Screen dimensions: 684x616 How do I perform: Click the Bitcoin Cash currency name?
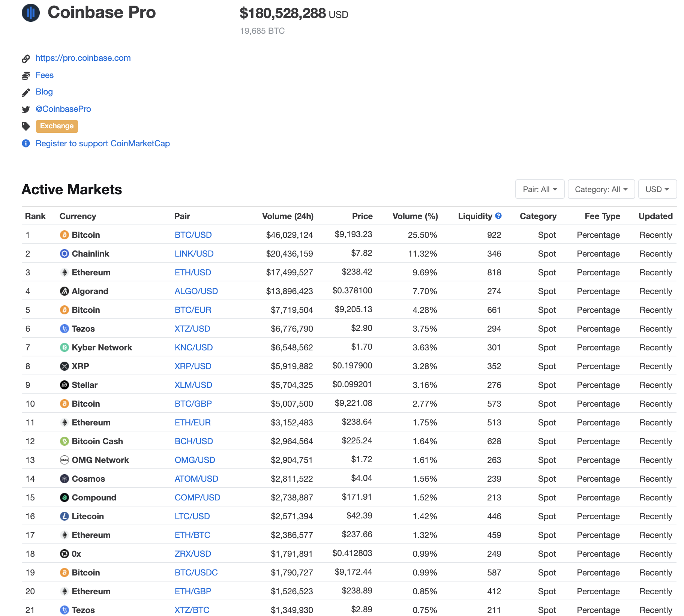click(97, 442)
